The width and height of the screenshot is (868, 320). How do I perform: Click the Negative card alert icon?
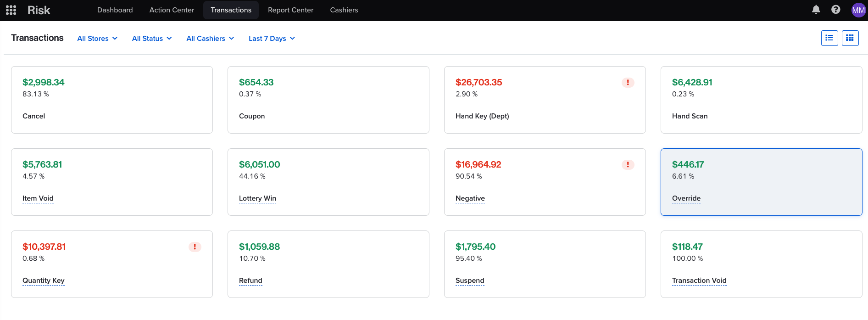point(628,165)
